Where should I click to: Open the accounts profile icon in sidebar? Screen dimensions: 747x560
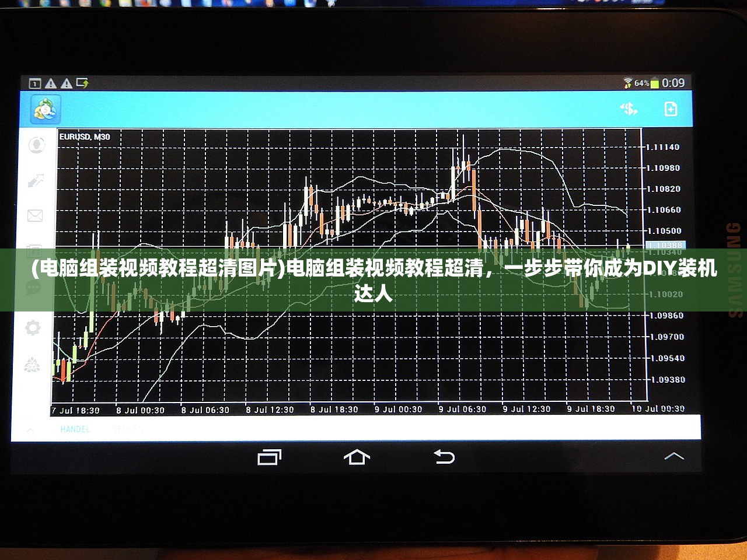click(x=36, y=144)
